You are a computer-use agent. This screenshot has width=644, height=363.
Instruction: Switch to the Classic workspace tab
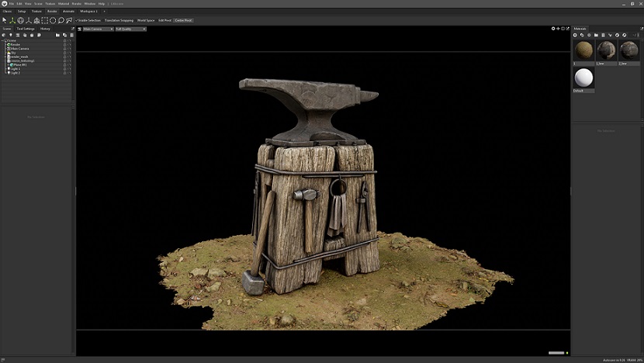tap(8, 11)
